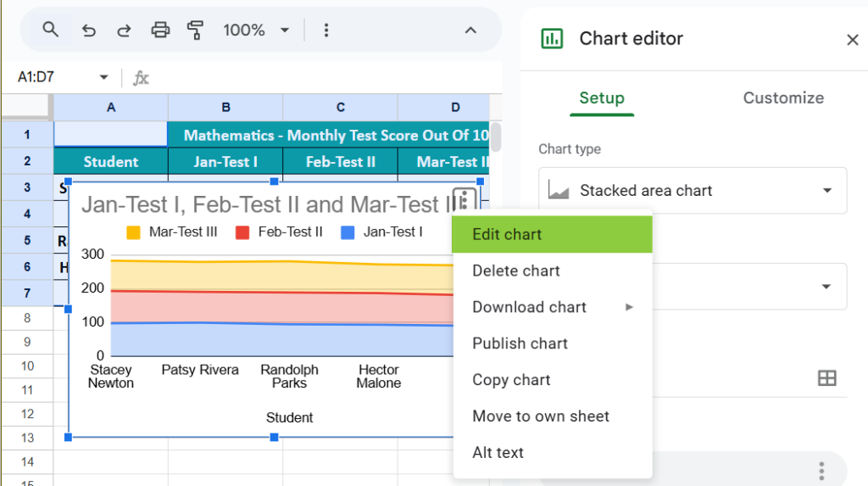Click the Student horizontal axis title

coord(290,417)
